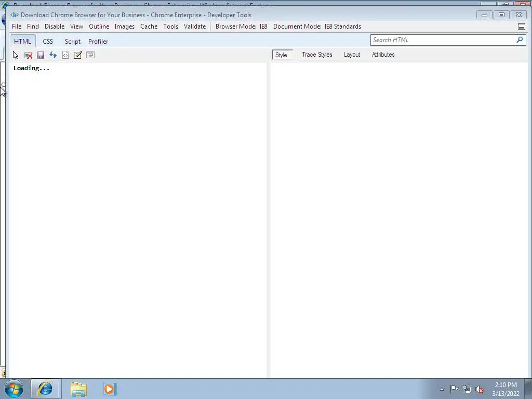Open the Windows Start orb
The height and width of the screenshot is (399, 532).
coord(14,389)
